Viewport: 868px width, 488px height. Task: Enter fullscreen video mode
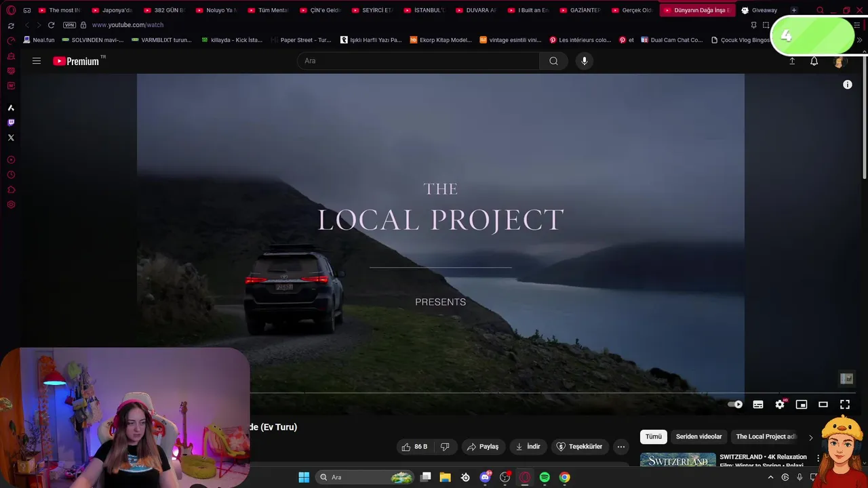point(845,405)
